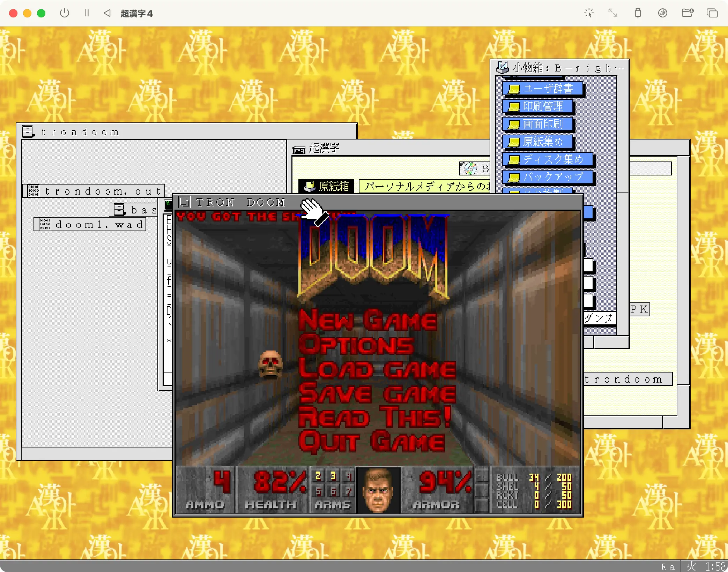This screenshot has height=572, width=728.
Task: Click the trondoom window bottom scrollbar
Action: pyautogui.click(x=97, y=454)
